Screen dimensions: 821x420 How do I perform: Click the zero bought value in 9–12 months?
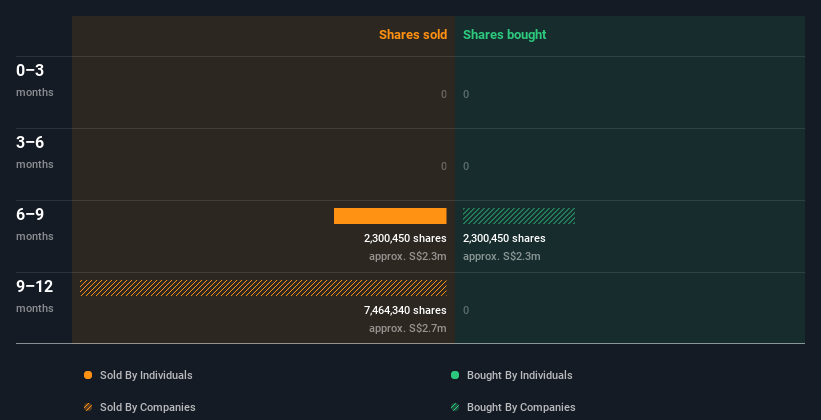[x=466, y=310]
